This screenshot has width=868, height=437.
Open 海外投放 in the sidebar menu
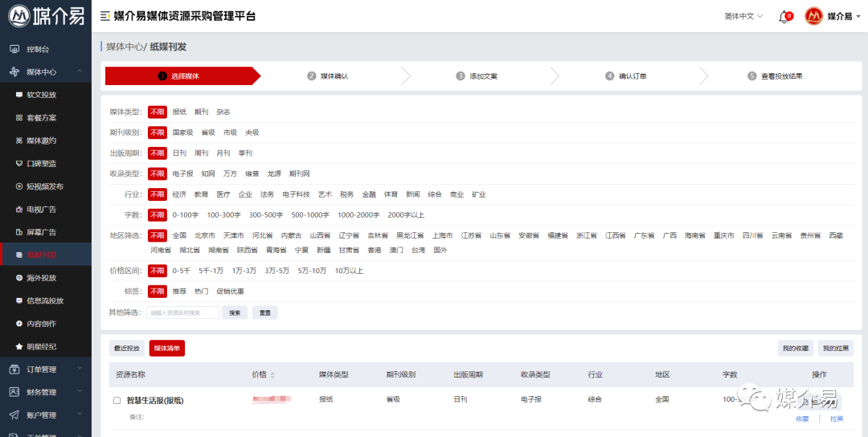coord(40,278)
